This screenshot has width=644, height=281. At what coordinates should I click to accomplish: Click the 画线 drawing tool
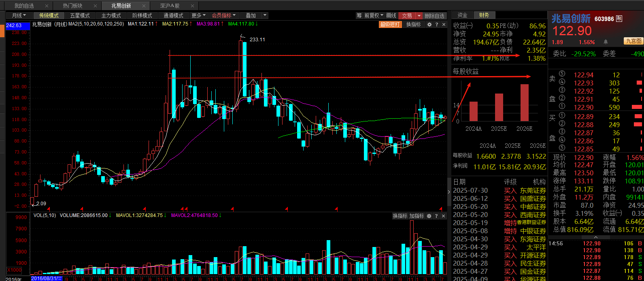pyautogui.click(x=391, y=15)
